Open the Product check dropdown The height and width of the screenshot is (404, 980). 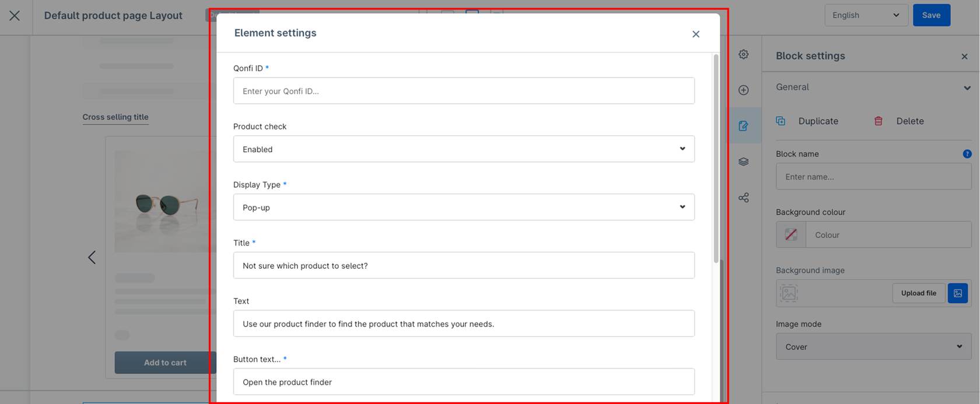point(464,149)
